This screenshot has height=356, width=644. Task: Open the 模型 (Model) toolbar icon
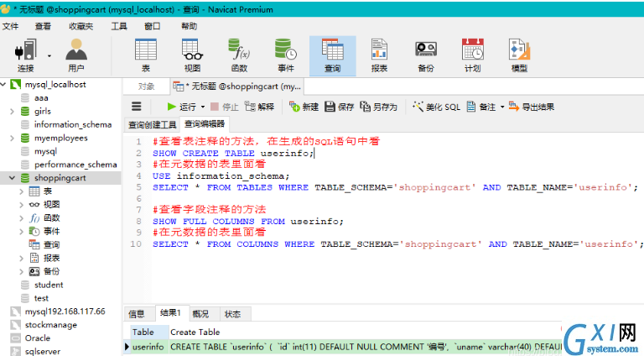519,55
